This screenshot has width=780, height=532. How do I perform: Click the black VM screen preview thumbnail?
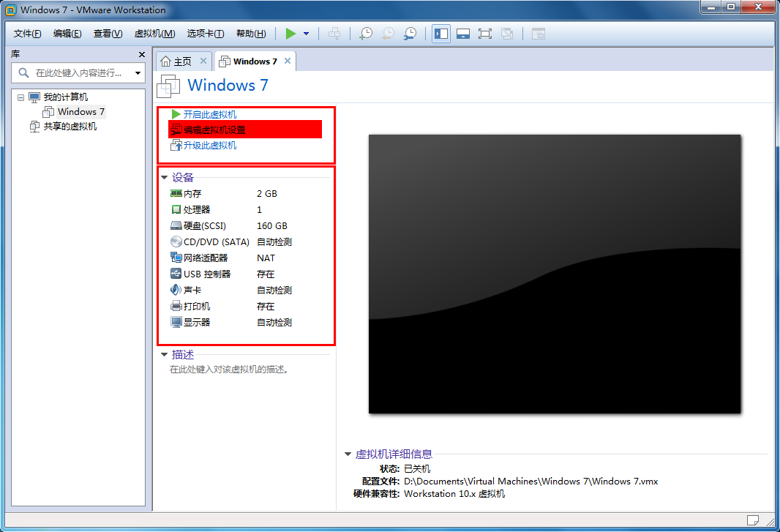[x=555, y=274]
